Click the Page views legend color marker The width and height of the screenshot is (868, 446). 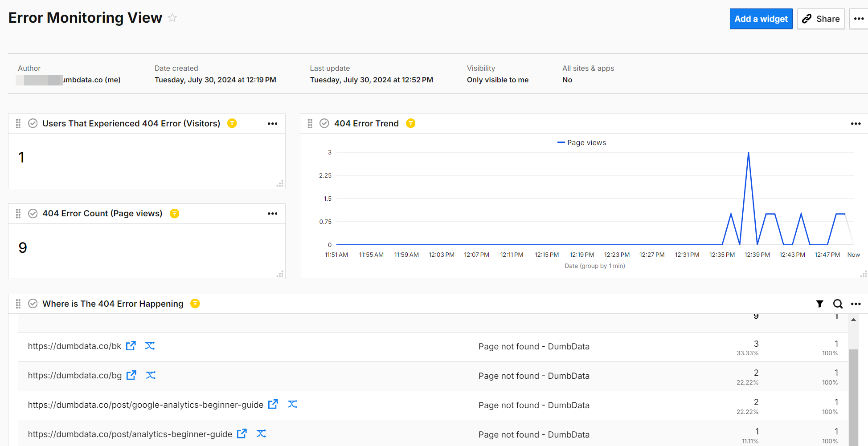click(561, 142)
